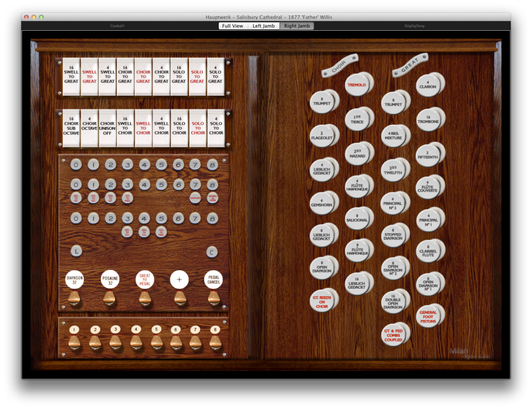Image resolution: width=532 pixels, height=409 pixels.
Task: Open the Left Jamb tab
Action: point(263,26)
